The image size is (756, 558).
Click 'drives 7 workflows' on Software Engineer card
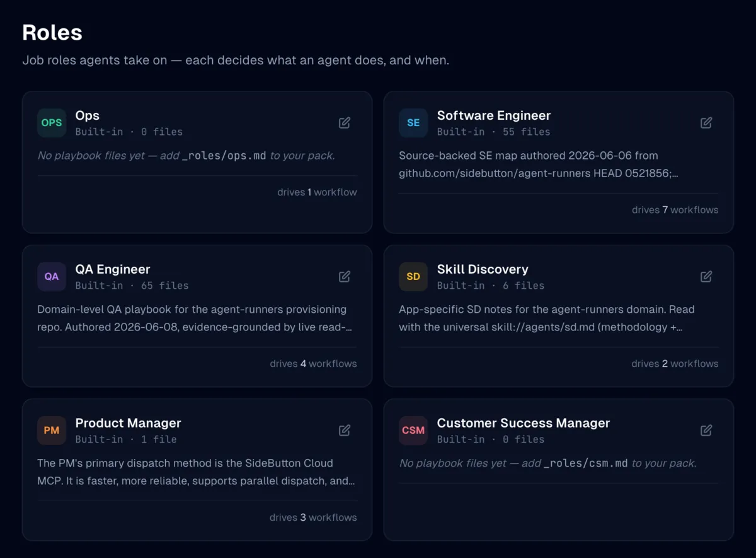tap(675, 210)
